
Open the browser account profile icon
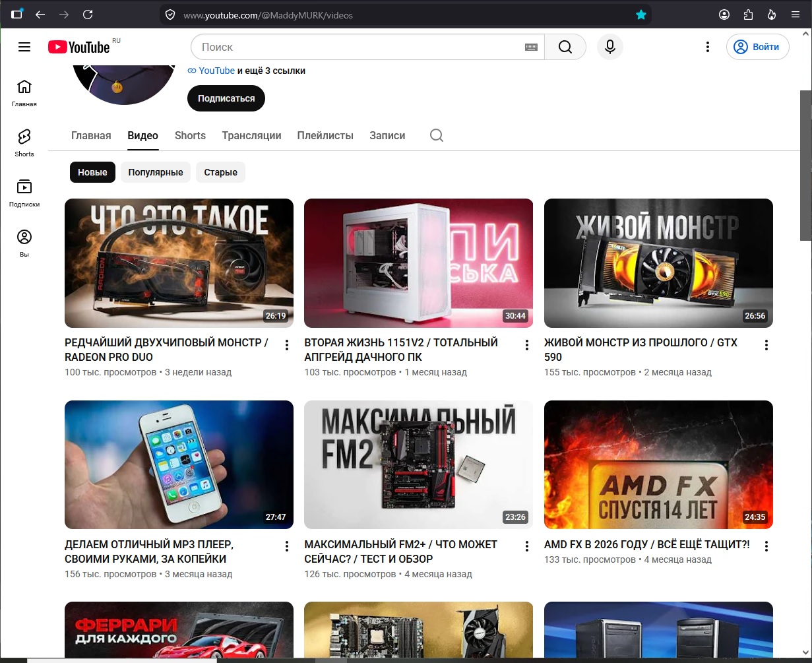(724, 15)
